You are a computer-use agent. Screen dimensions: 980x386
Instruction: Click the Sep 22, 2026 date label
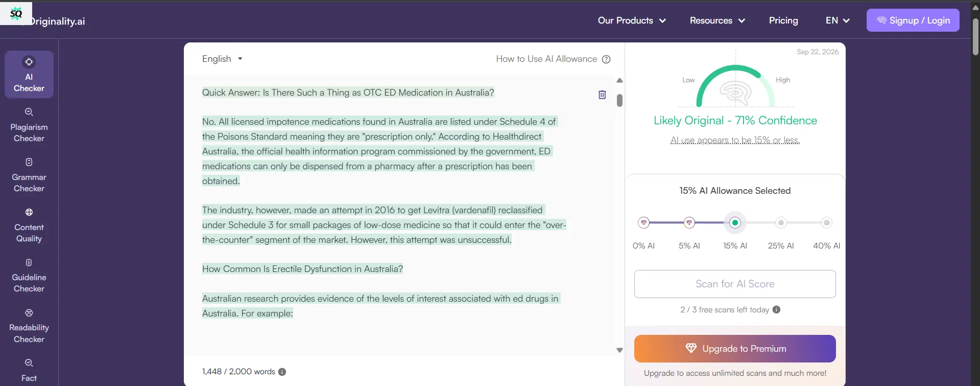[818, 52]
